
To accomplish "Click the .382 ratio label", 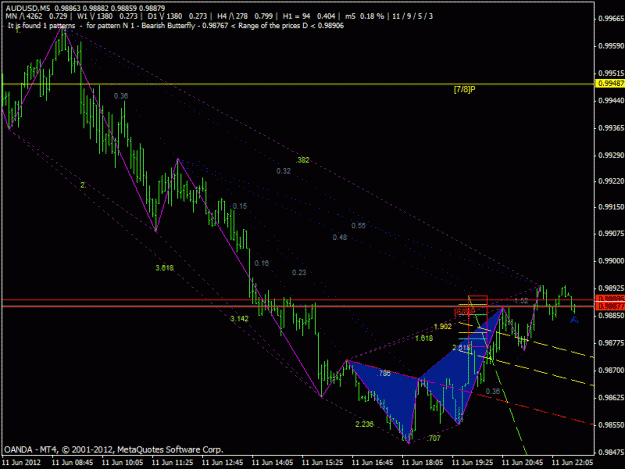I will click(303, 160).
